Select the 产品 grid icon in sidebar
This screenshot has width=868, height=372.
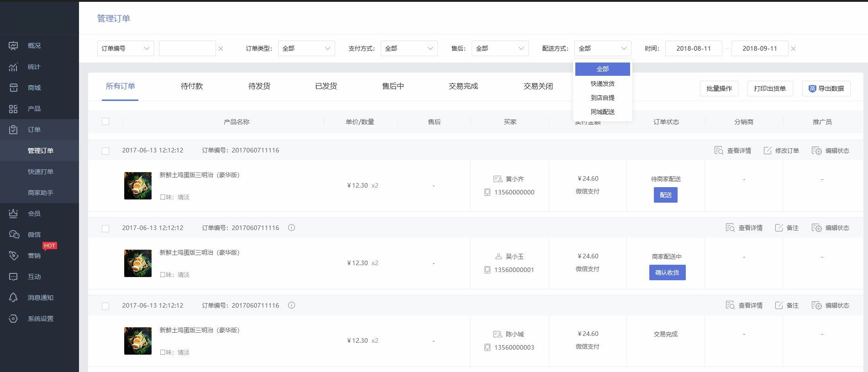click(13, 109)
